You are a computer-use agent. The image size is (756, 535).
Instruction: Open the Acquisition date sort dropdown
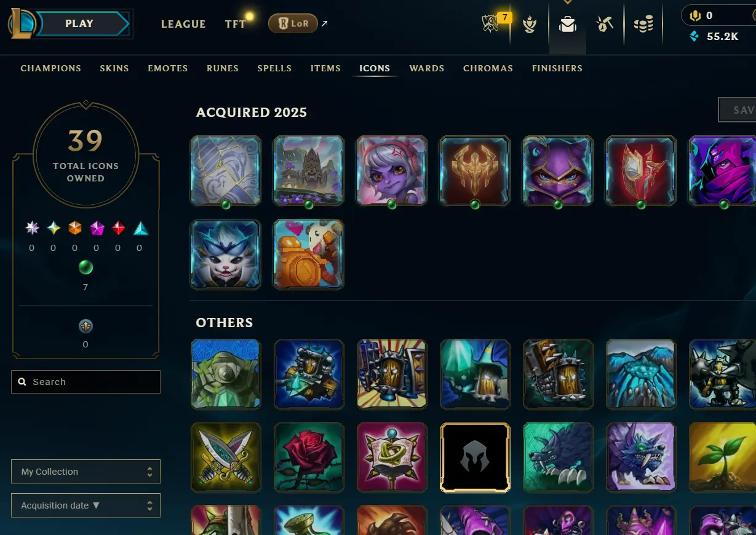click(86, 505)
